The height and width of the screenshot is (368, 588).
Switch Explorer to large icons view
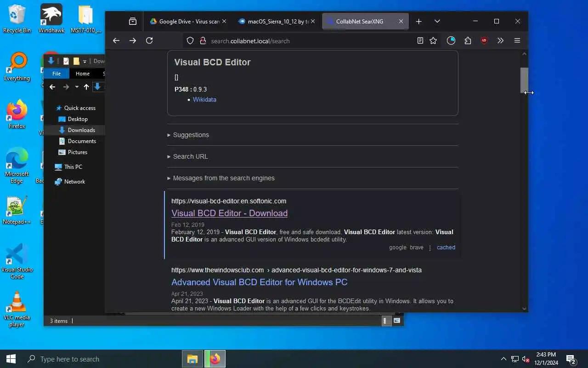397,321
